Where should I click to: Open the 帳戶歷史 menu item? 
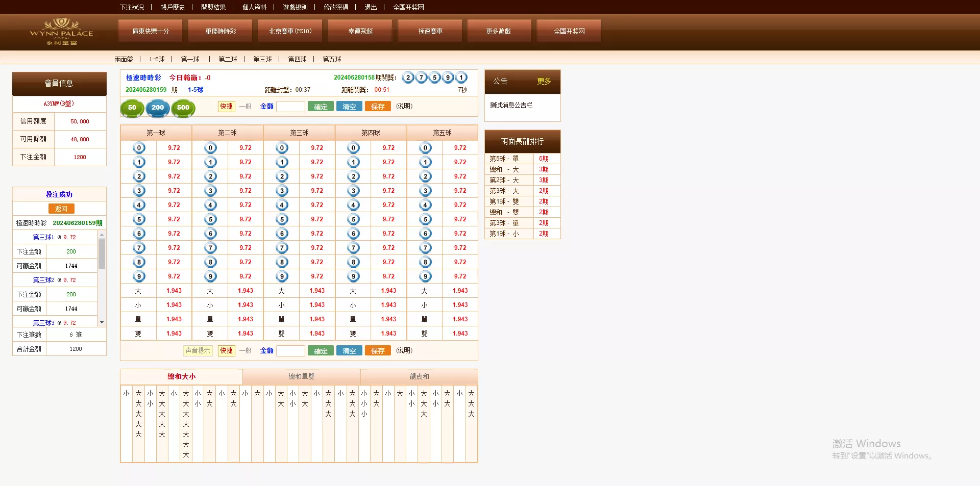point(174,7)
